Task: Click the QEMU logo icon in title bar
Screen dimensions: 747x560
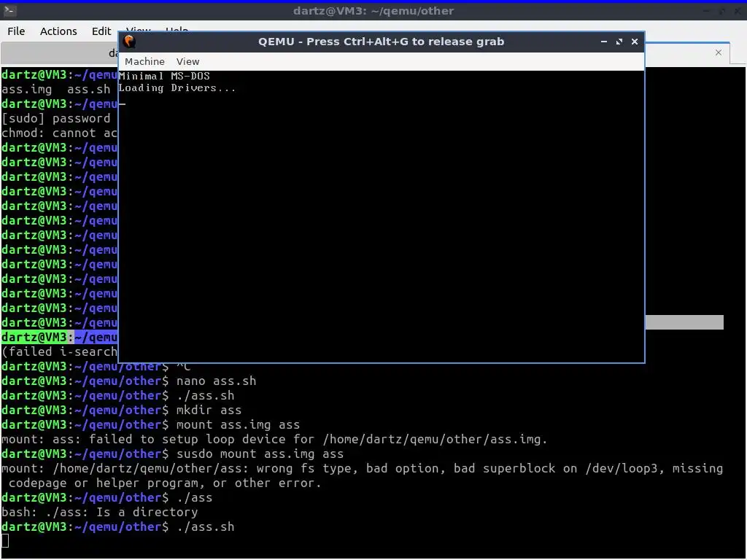Action: [x=130, y=42]
